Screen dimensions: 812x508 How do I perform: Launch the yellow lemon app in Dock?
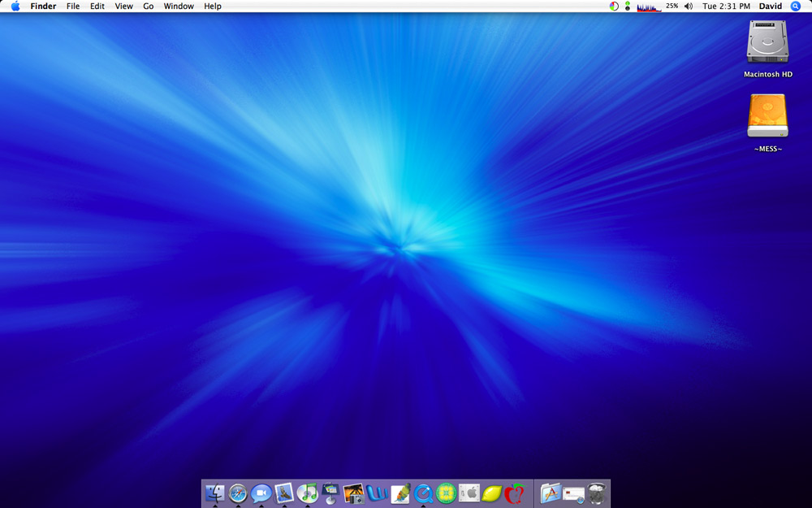pos(492,493)
